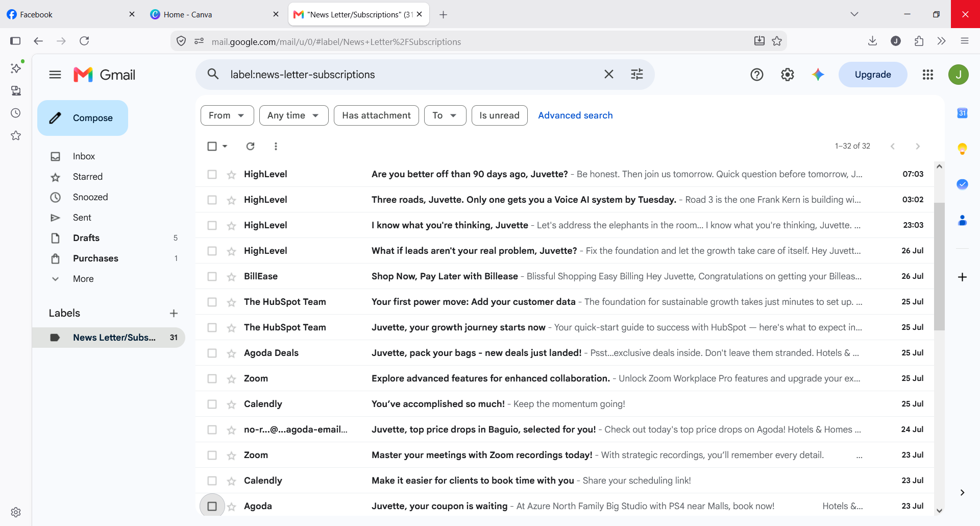The height and width of the screenshot is (526, 980).
Task: Click the Compose button
Action: click(83, 118)
